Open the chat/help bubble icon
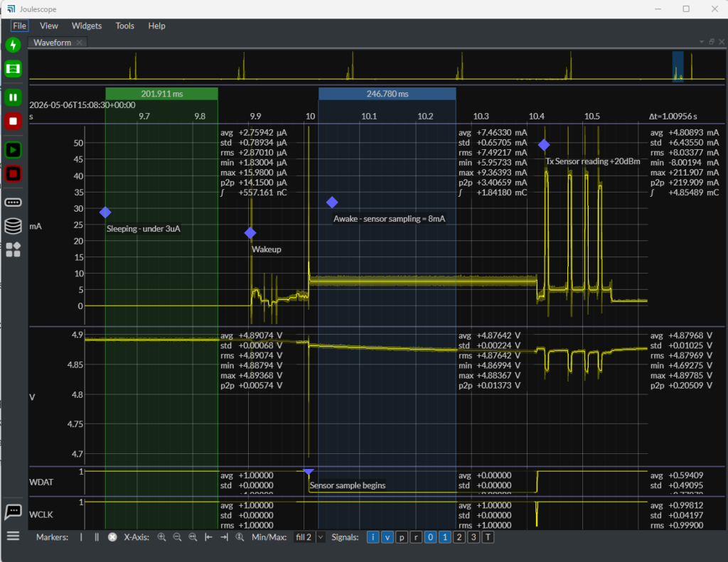This screenshot has height=562, width=728. click(13, 512)
